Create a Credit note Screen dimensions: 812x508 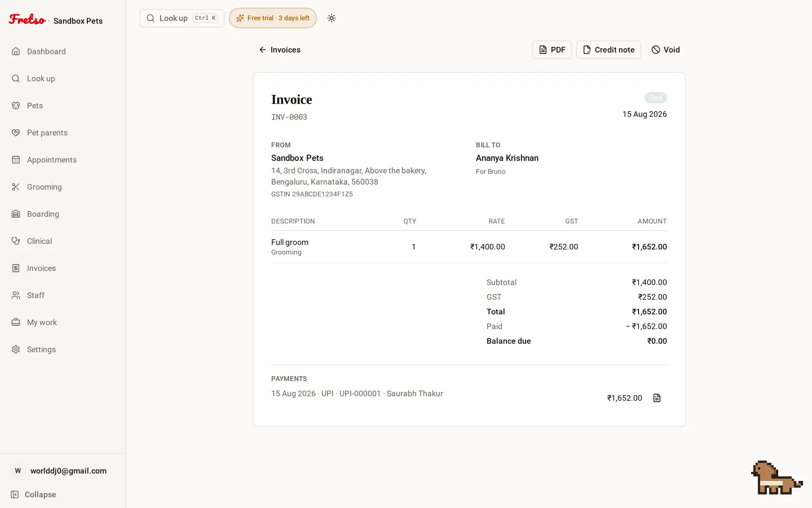pos(608,50)
